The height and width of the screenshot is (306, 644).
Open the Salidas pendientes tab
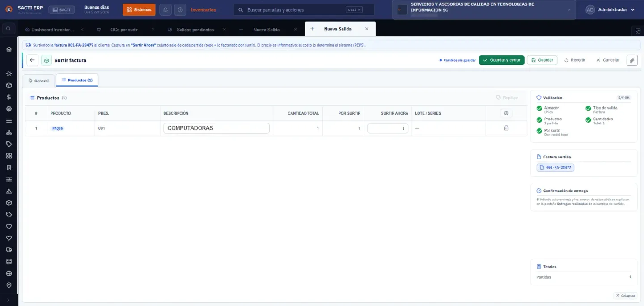pos(195,30)
